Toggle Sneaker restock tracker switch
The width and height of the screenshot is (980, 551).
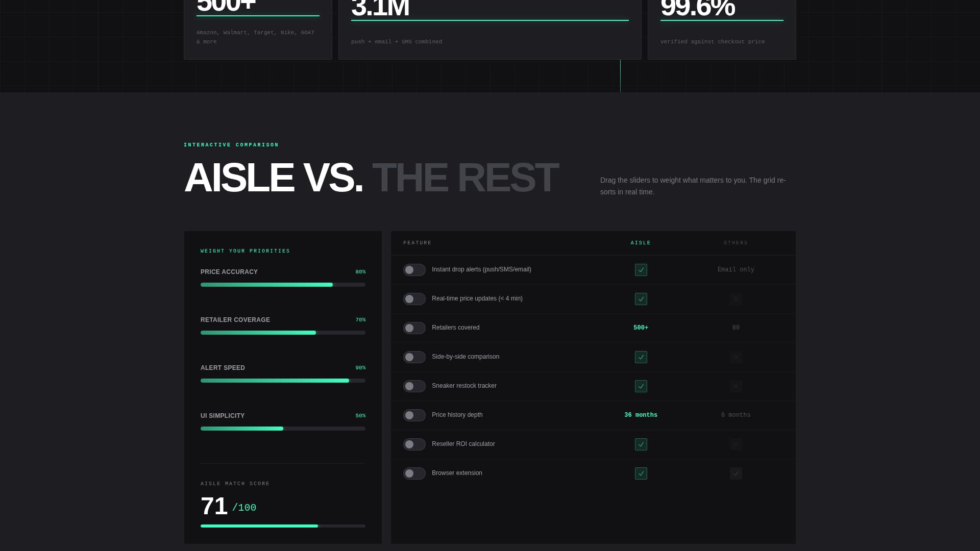[x=414, y=386]
